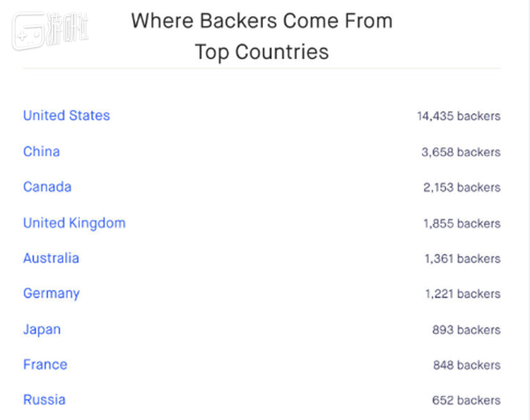Click the 1,361 backers count

(462, 259)
